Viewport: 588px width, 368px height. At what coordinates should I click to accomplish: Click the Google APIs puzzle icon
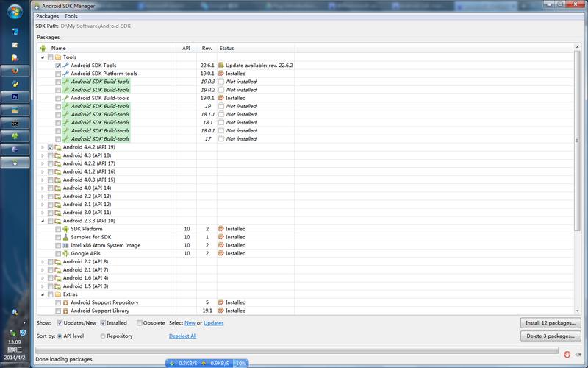click(x=65, y=253)
